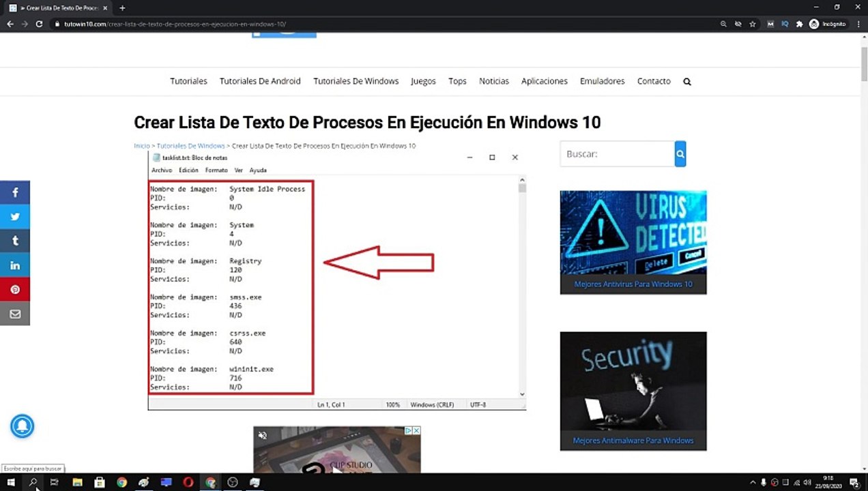Close the current browser tab
The height and width of the screenshot is (491, 868).
click(x=105, y=8)
